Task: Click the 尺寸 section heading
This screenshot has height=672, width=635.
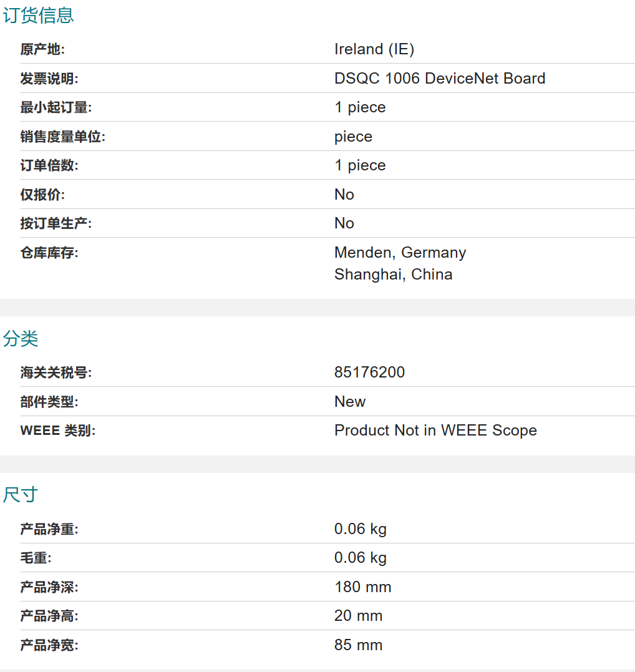Action: click(x=21, y=495)
